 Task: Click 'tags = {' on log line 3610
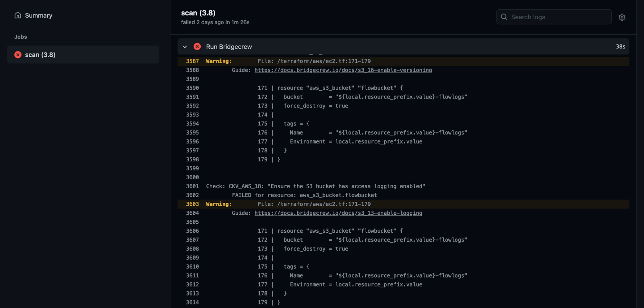[296, 267]
